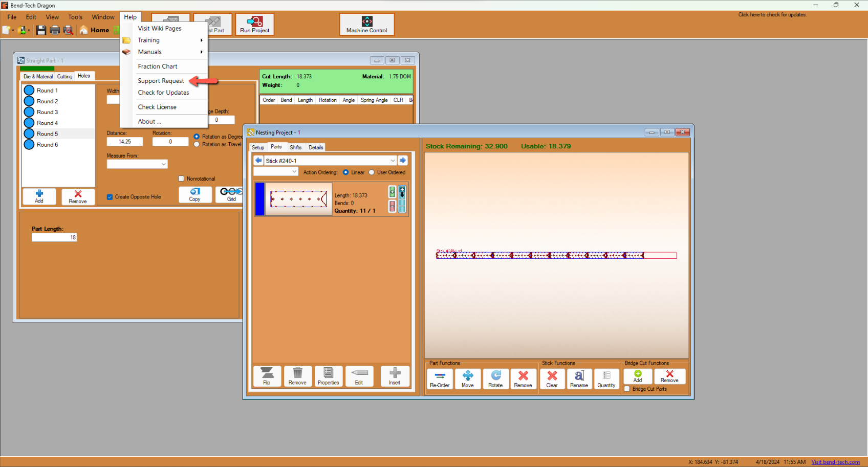Screen dimensions: 868x467
Task: Click here to check for updates text
Action: [772, 15]
